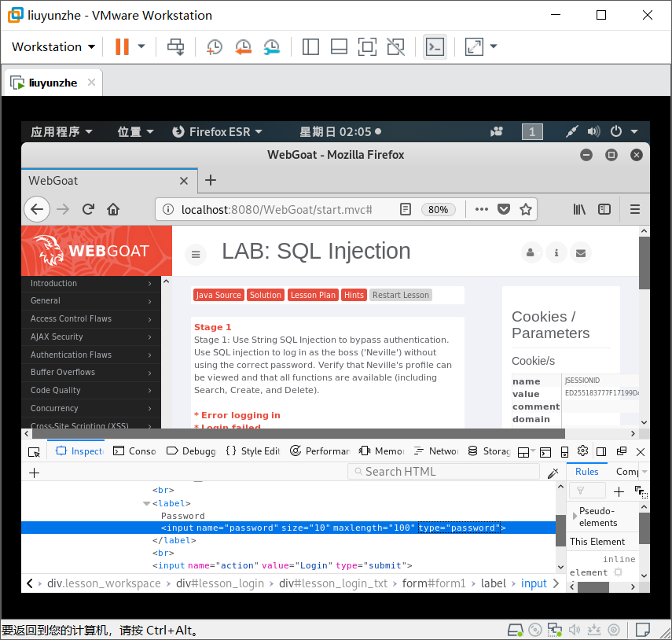
Task: Open the Workstation menu
Action: [53, 46]
